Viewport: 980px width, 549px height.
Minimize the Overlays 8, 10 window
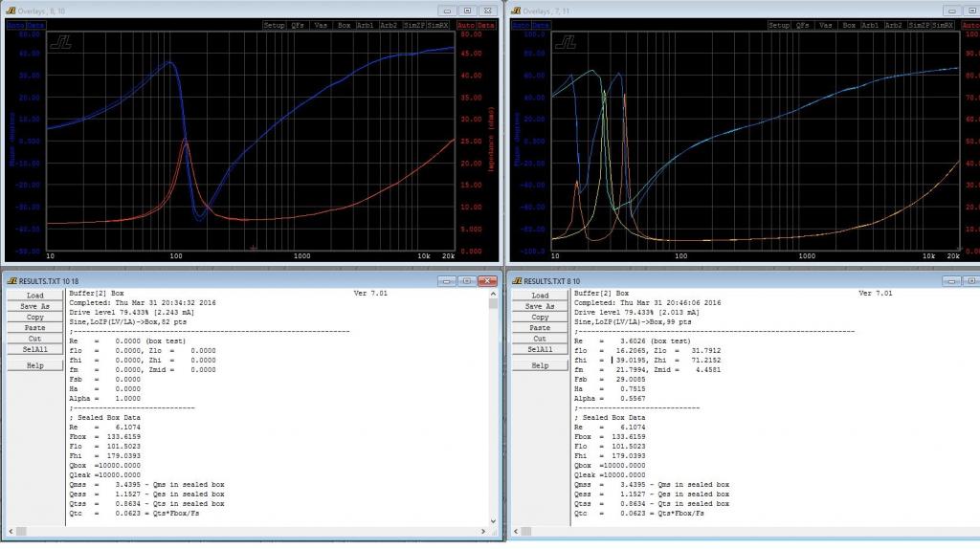(447, 11)
